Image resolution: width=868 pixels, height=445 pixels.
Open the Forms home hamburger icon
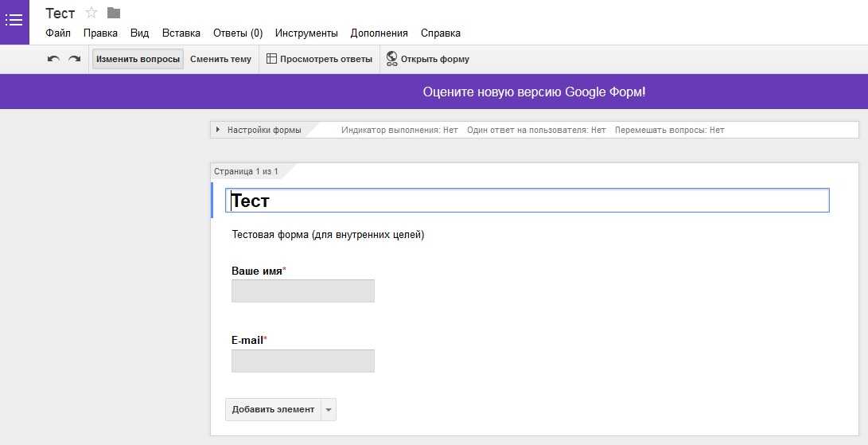[x=14, y=21]
